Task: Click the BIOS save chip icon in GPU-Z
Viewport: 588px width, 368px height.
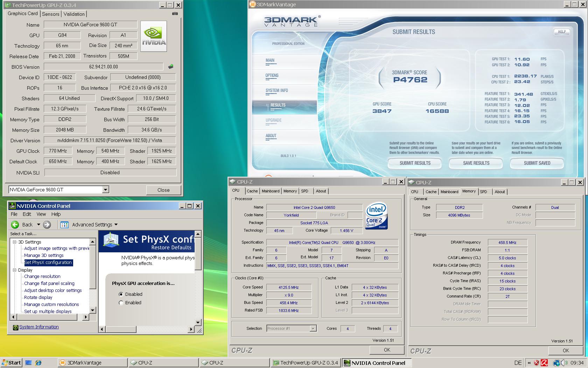Action: [171, 67]
